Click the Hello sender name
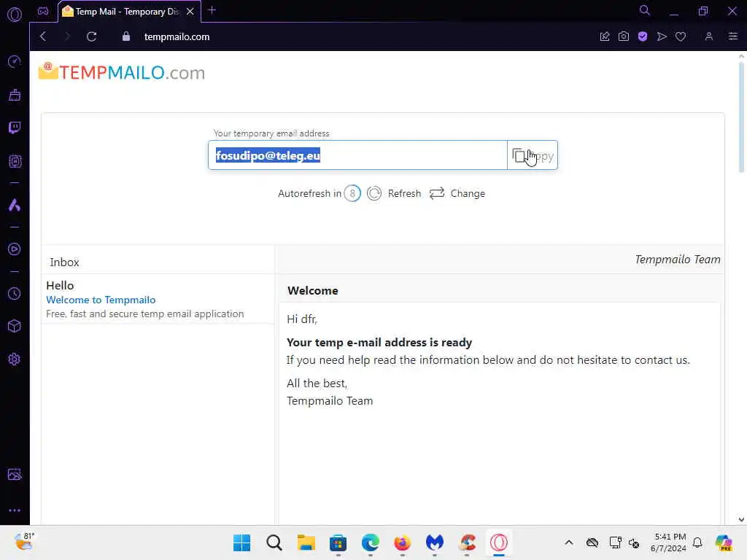Screen dimensions: 747x560 (x=60, y=285)
